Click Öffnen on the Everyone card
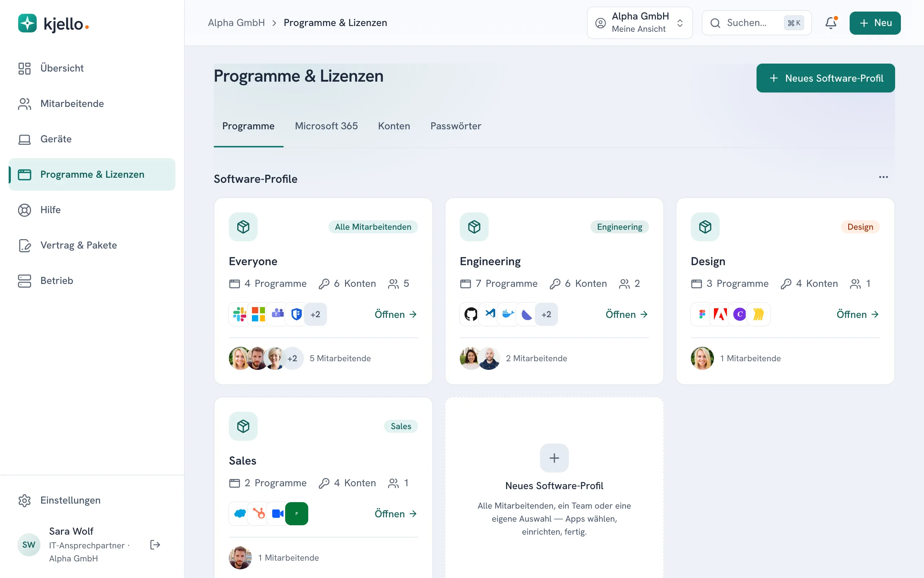924x578 pixels. coord(396,314)
